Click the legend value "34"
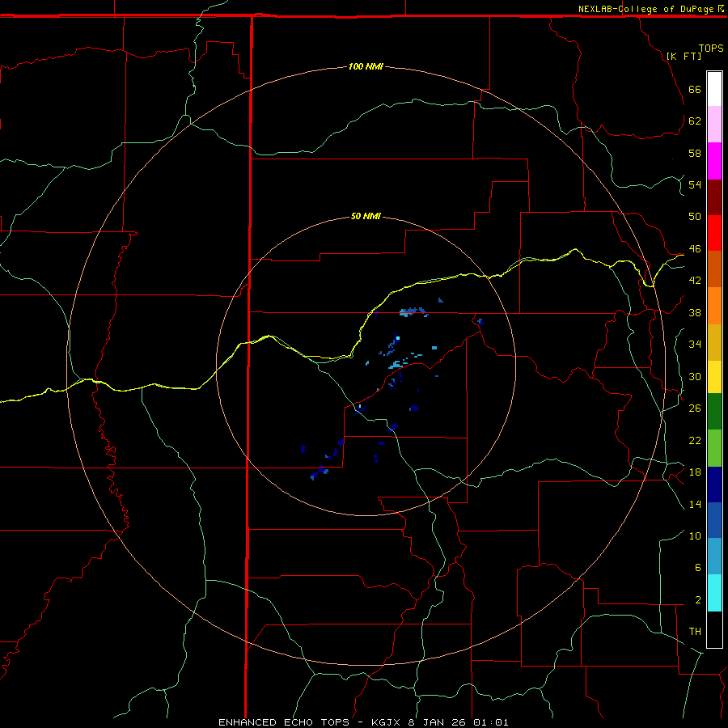The height and width of the screenshot is (728, 728). coord(695,344)
